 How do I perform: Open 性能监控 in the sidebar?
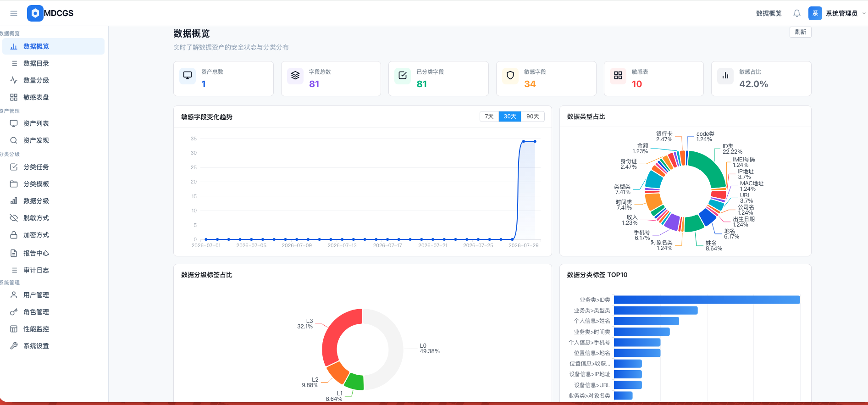point(54,329)
